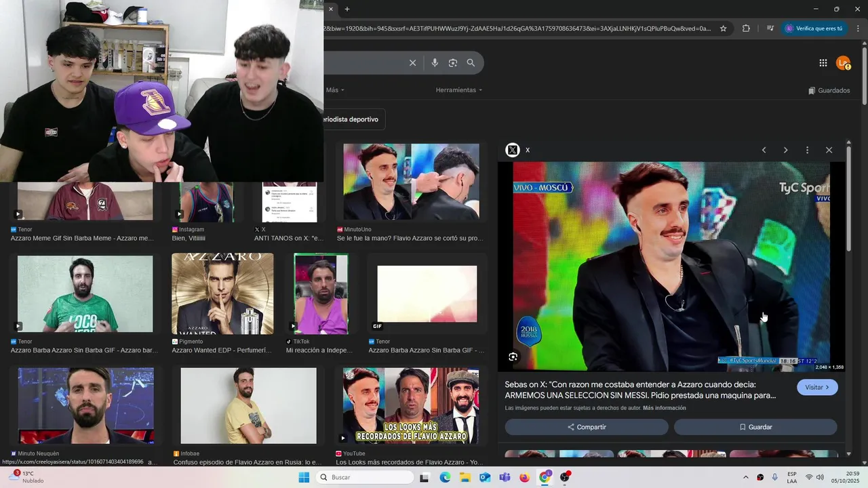Close the current browser tab
868x488 pixels.
click(331, 9)
